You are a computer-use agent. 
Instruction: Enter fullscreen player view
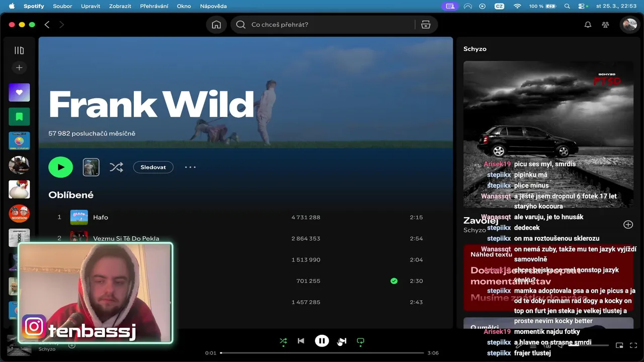(x=634, y=345)
